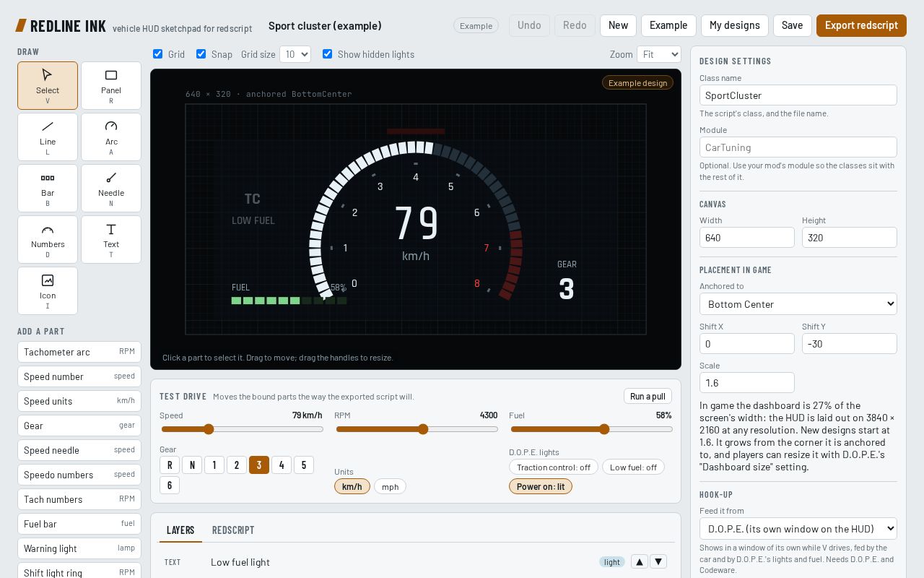Toggle the Low fuel light
Image resolution: width=924 pixels, height=578 pixels.
(x=633, y=467)
